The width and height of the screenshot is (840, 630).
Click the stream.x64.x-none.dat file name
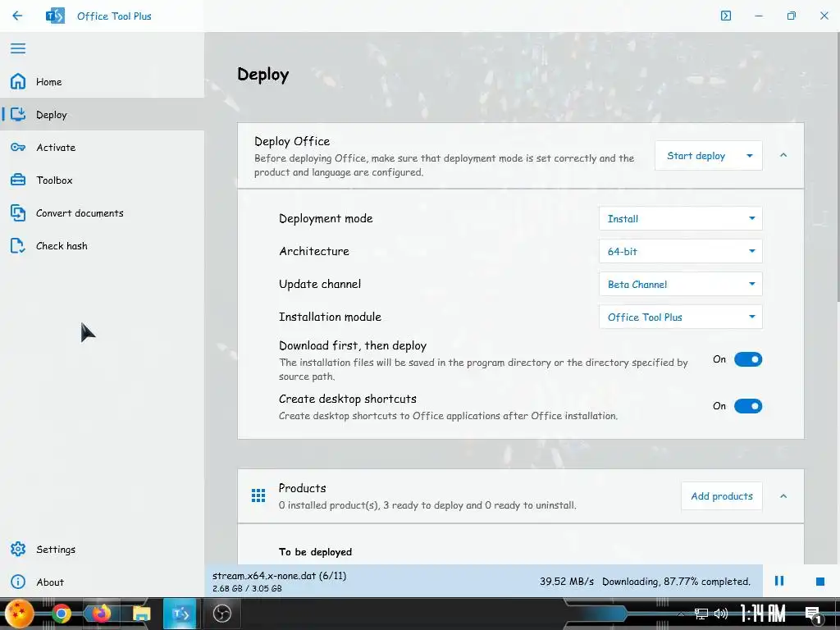pos(279,575)
